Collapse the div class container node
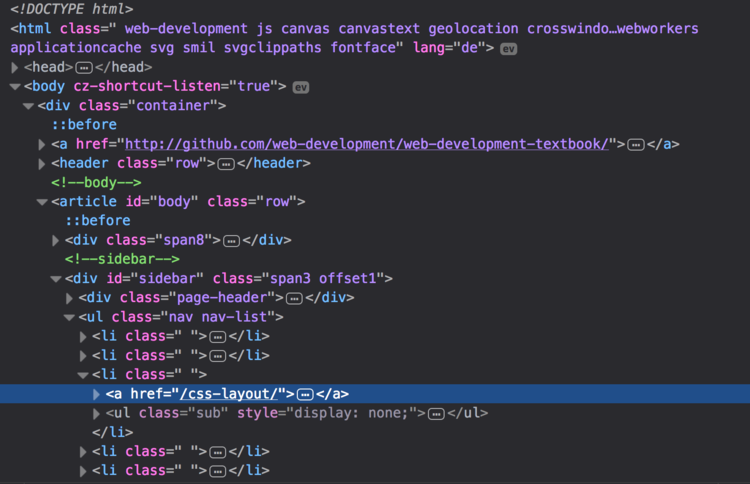 [28, 106]
